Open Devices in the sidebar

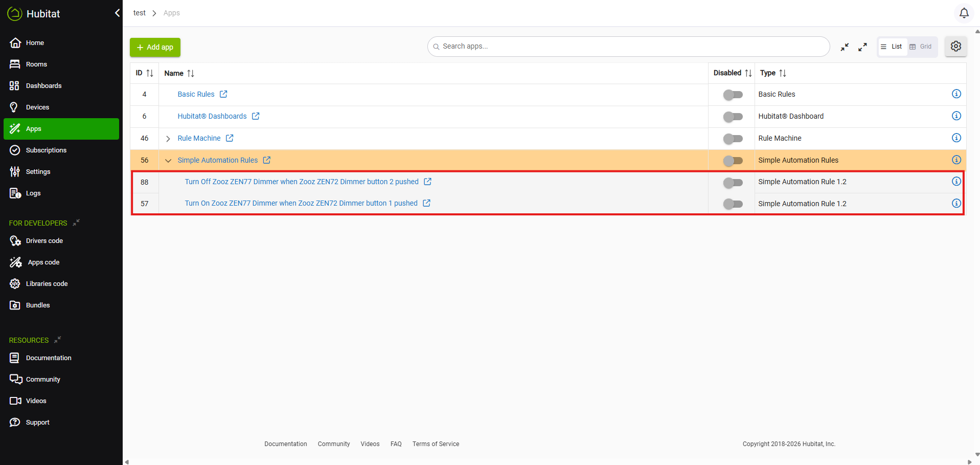(37, 107)
